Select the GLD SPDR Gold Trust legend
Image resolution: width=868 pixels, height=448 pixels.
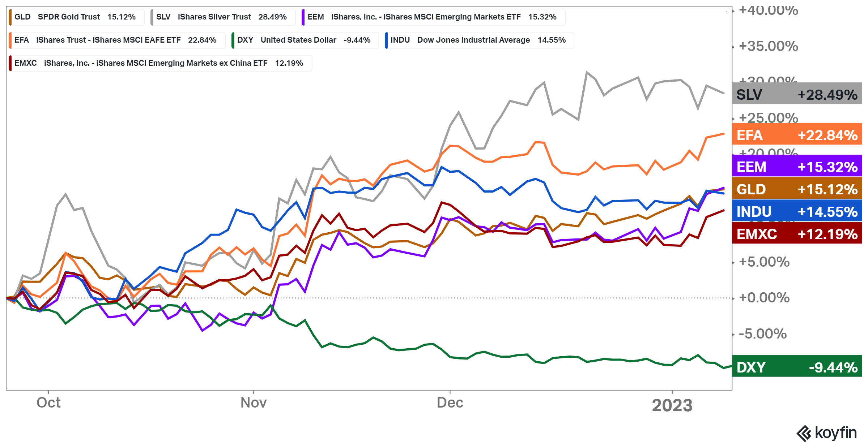point(75,17)
